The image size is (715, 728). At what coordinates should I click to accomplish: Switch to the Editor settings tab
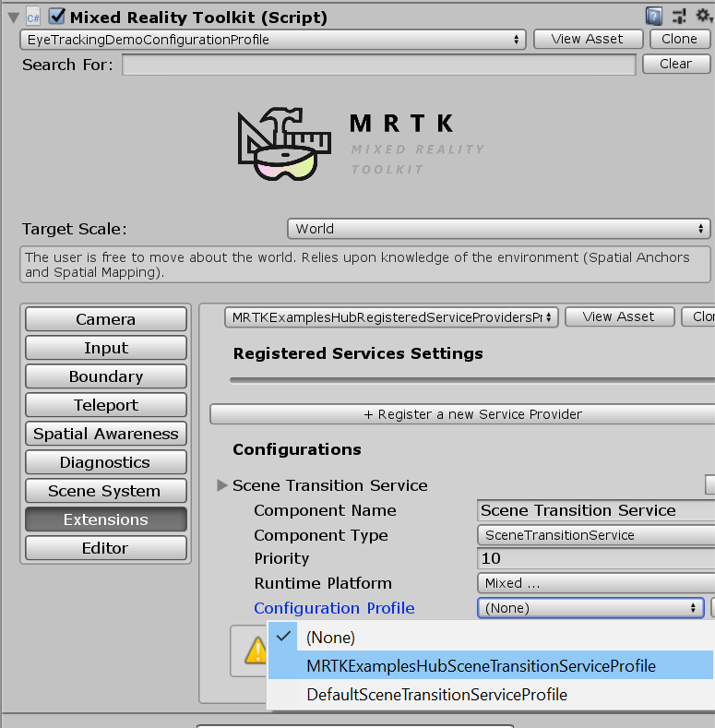pyautogui.click(x=106, y=548)
